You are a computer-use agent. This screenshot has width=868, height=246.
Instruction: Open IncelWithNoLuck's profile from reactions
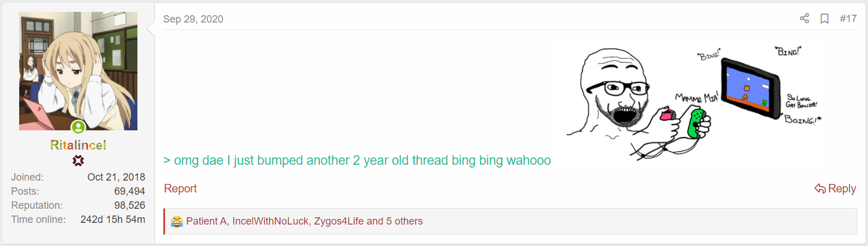pos(270,221)
